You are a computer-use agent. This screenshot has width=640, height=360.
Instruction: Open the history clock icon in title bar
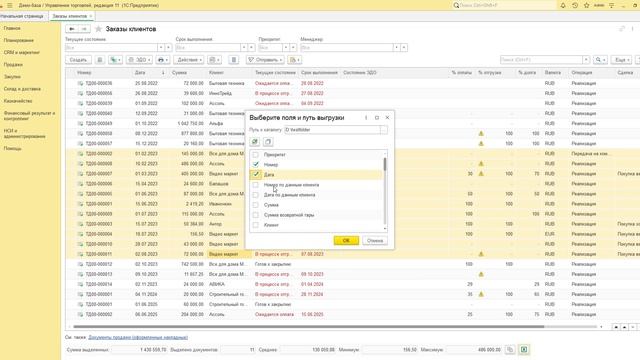(575, 5)
